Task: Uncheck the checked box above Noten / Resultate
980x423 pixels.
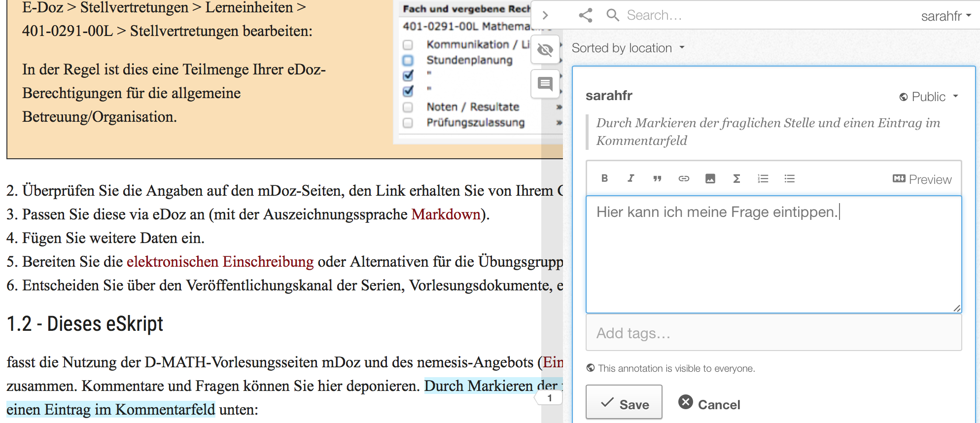Action: (408, 91)
